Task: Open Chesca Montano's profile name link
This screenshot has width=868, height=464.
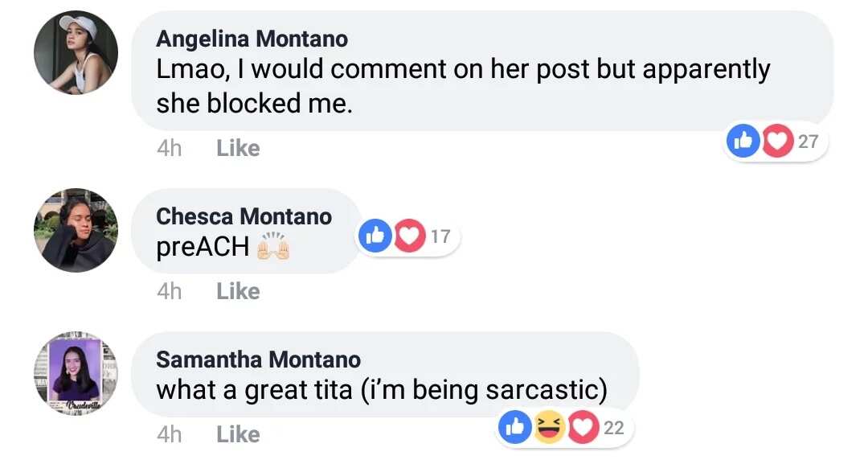Action: pyautogui.click(x=244, y=216)
